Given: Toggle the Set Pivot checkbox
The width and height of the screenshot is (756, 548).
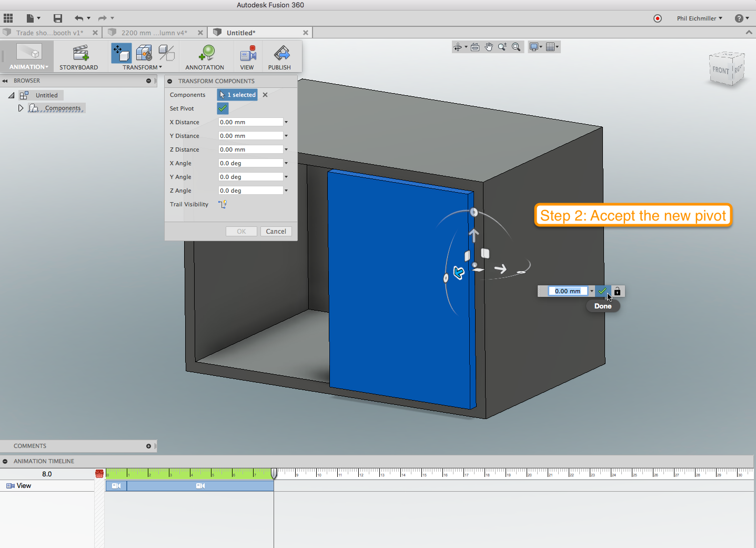Looking at the screenshot, I should pos(223,108).
